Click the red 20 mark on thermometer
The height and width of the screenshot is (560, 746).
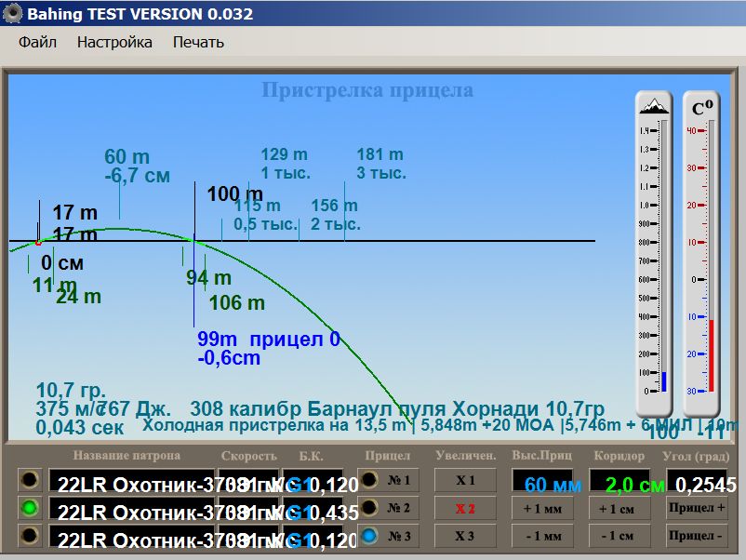[691, 205]
